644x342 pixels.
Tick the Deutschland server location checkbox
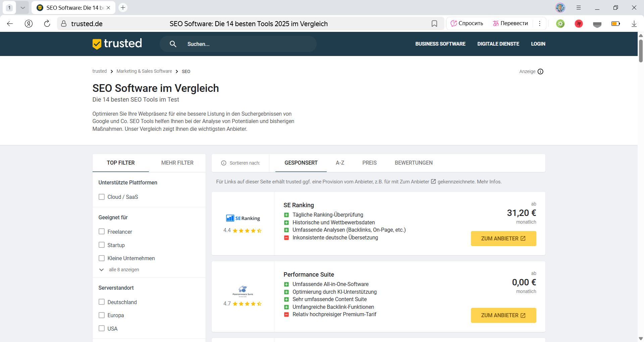(x=102, y=302)
